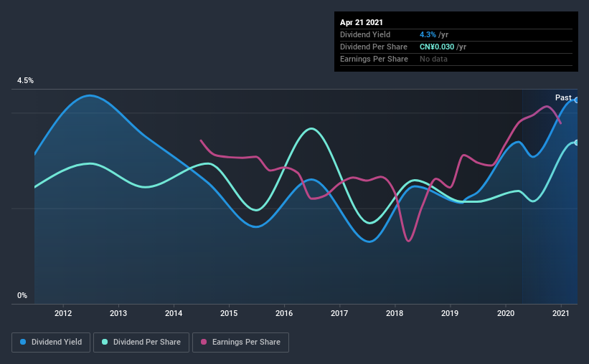The image size is (589, 364).
Task: Click the Apr 21 2021 tooltip date
Action: pos(362,22)
